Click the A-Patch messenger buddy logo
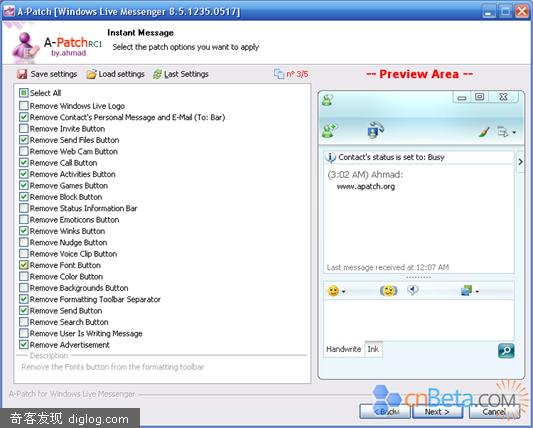533x428 pixels. coord(25,48)
